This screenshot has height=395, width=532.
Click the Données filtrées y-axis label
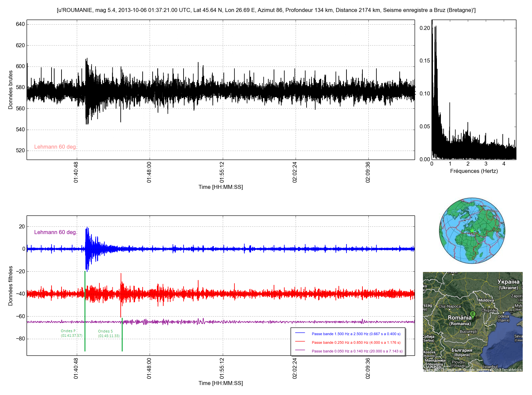[x=11, y=286]
